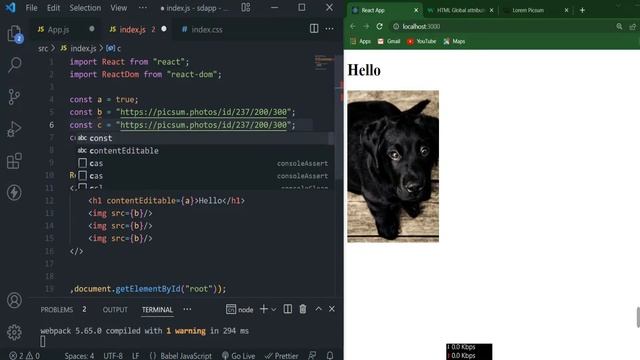
Task: Click the VS Code logo icon
Action: [10, 7]
